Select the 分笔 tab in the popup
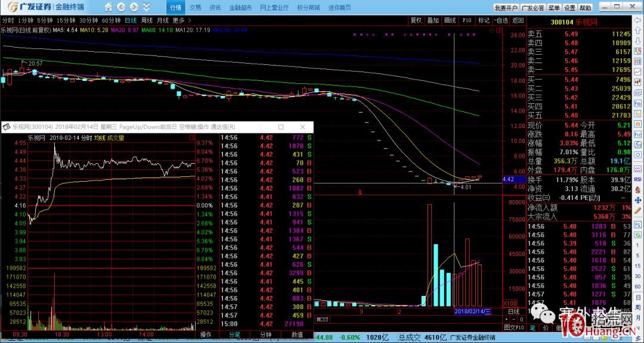This screenshot has width=644, height=343. click(234, 335)
